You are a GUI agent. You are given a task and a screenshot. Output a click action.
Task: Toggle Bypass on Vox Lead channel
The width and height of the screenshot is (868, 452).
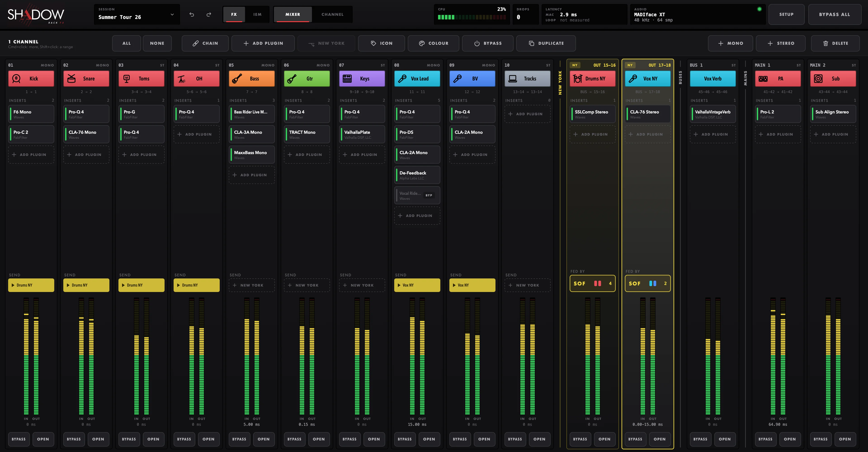(x=405, y=439)
